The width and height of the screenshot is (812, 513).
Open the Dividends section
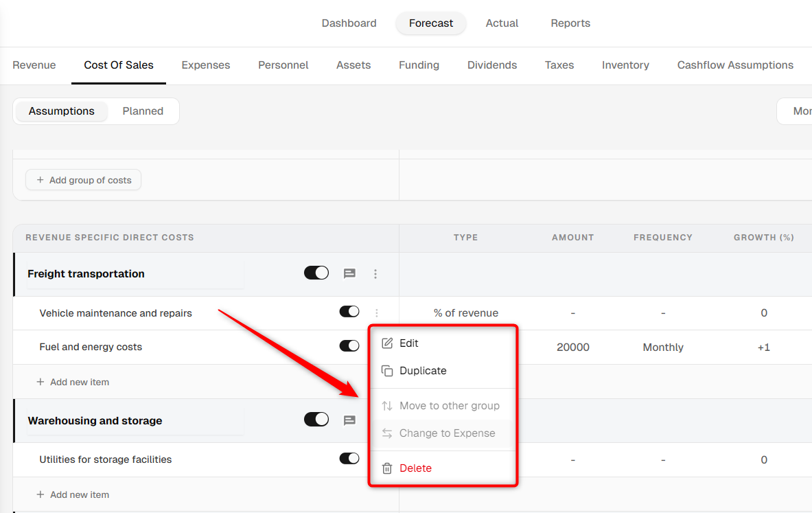click(492, 65)
